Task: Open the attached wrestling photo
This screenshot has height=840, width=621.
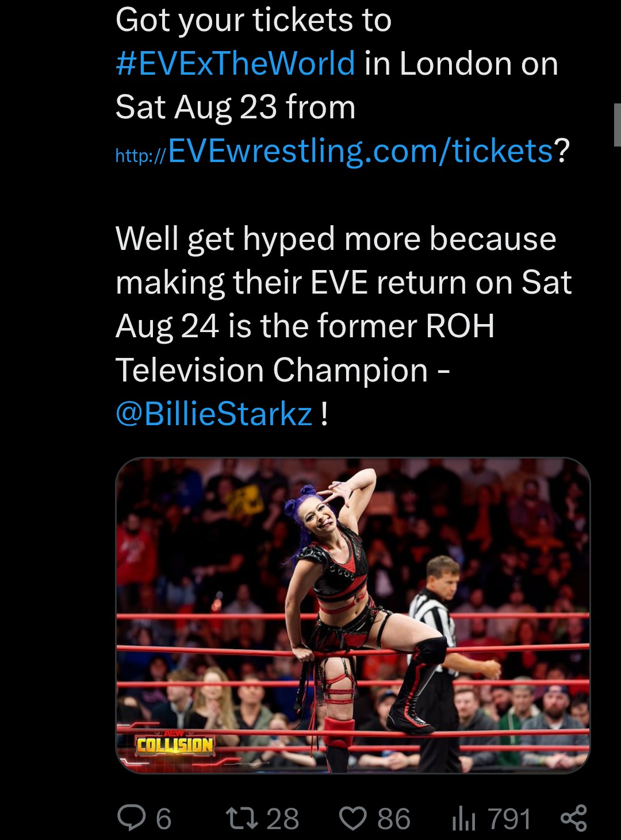Action: click(353, 615)
